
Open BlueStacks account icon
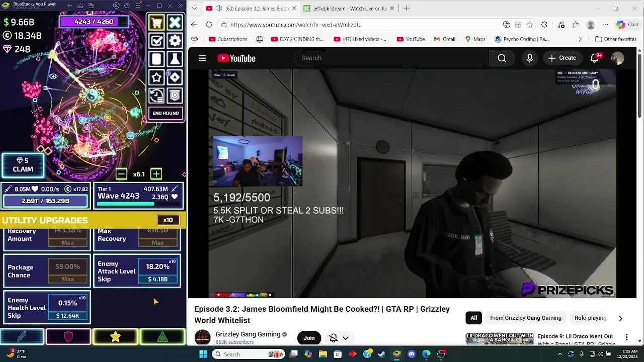(116, 6)
